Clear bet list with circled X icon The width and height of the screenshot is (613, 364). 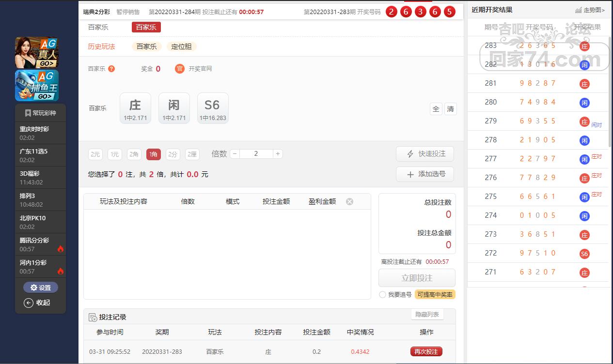[349, 201]
